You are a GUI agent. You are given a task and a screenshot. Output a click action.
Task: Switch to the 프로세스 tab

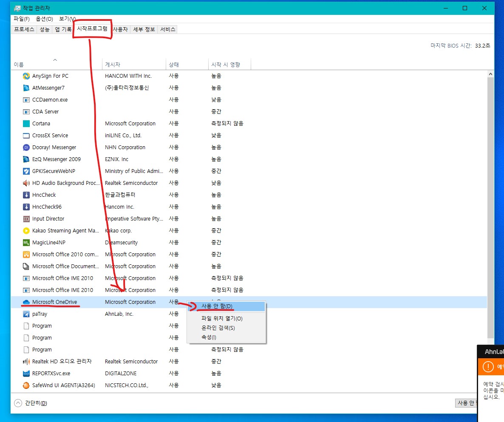(x=24, y=29)
